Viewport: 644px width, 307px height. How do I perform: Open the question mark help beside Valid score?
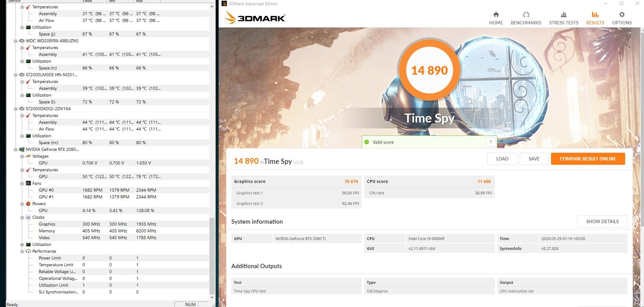(491, 142)
